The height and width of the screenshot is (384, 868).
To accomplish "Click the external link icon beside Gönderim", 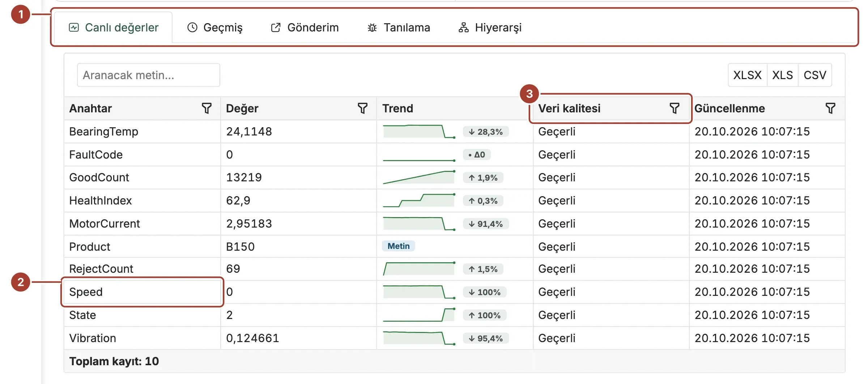I will click(276, 27).
